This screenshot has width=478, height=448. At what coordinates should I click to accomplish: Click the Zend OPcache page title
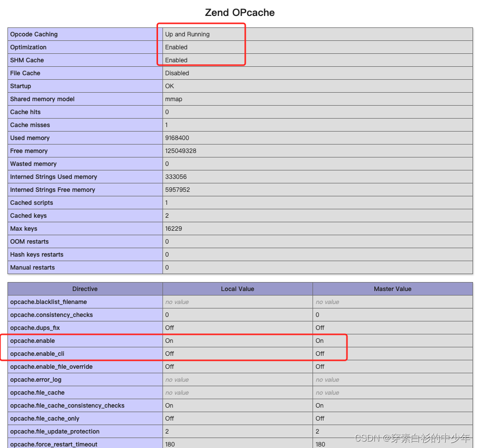click(x=239, y=12)
